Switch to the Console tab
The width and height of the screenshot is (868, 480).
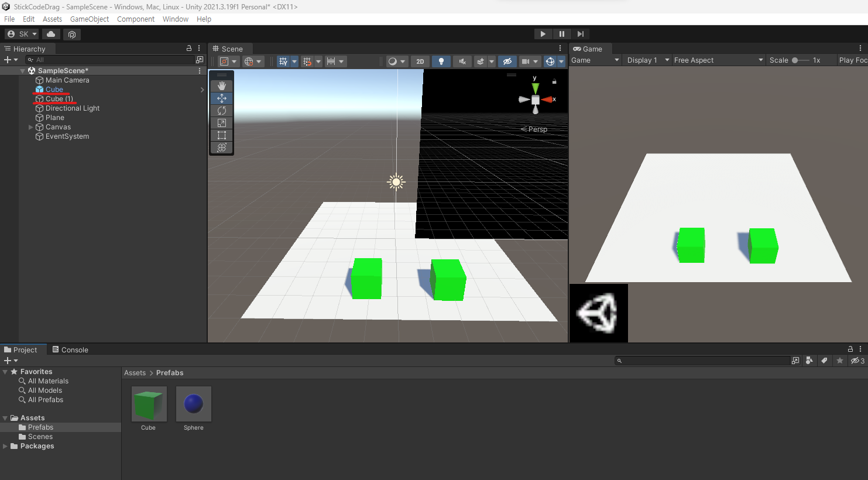(70, 349)
